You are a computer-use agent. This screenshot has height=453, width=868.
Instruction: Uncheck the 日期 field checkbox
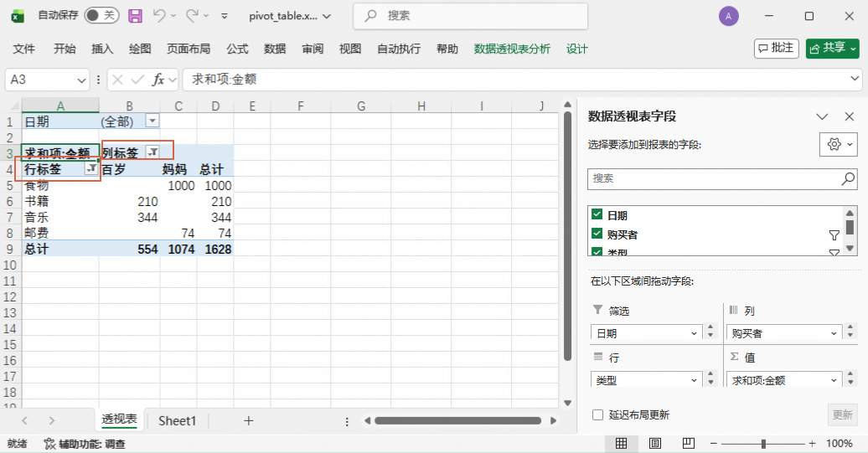click(597, 214)
